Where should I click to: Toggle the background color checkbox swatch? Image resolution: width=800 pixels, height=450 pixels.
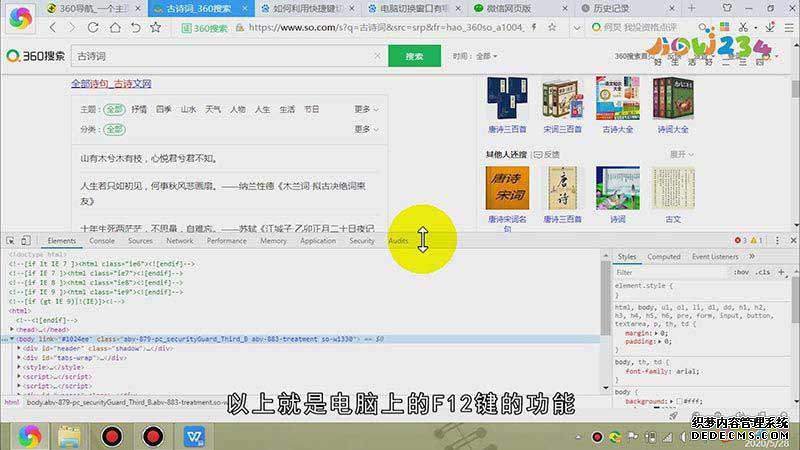pyautogui.click(x=679, y=402)
